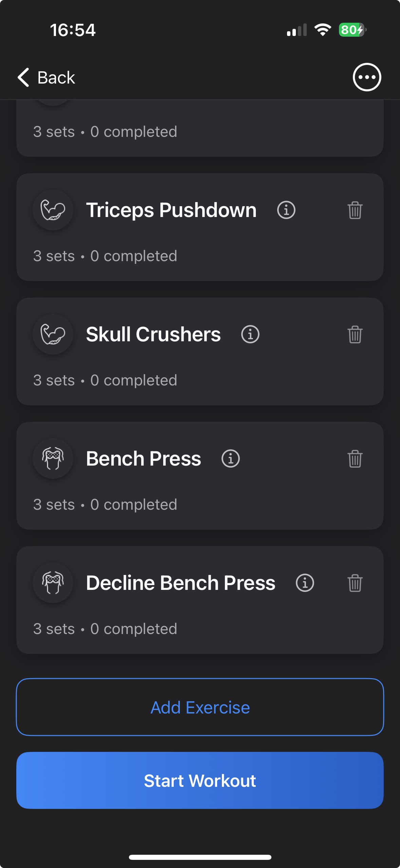Open the Triceps Pushdown exercise title
400x868 pixels.
[x=171, y=210]
